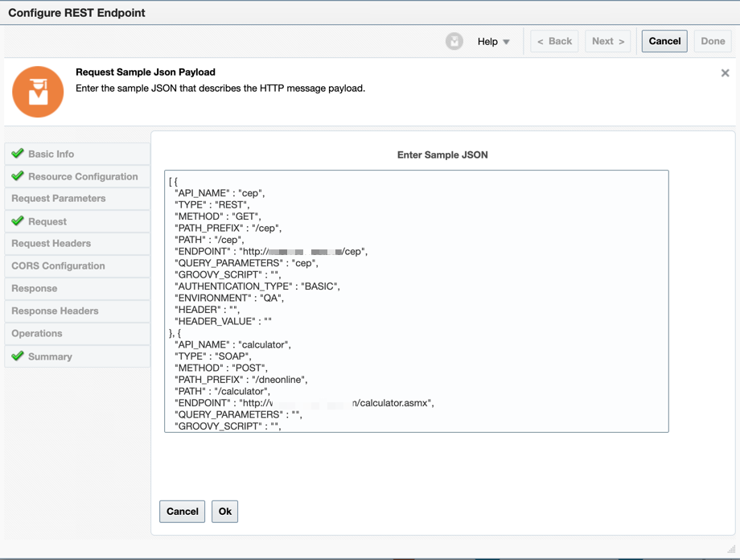740x560 pixels.
Task: Click the checkmark next to Resource Configuration
Action: [x=18, y=176]
